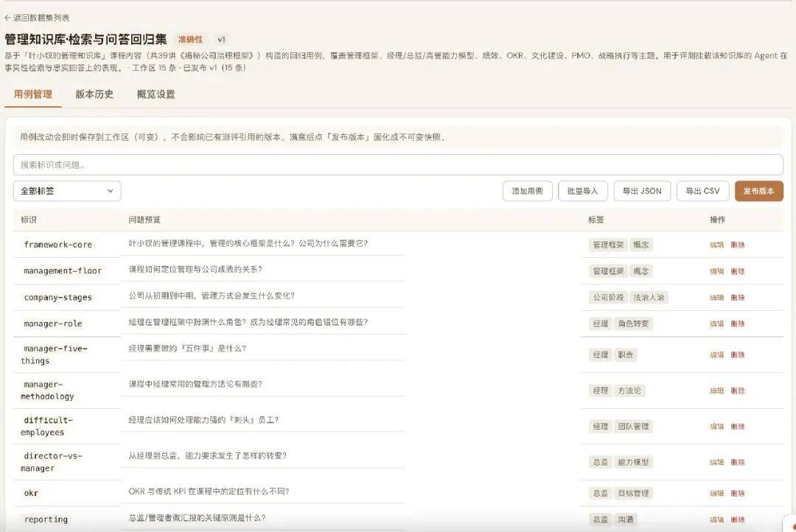
Task: Click the 角色转变 tag
Action: pos(633,324)
